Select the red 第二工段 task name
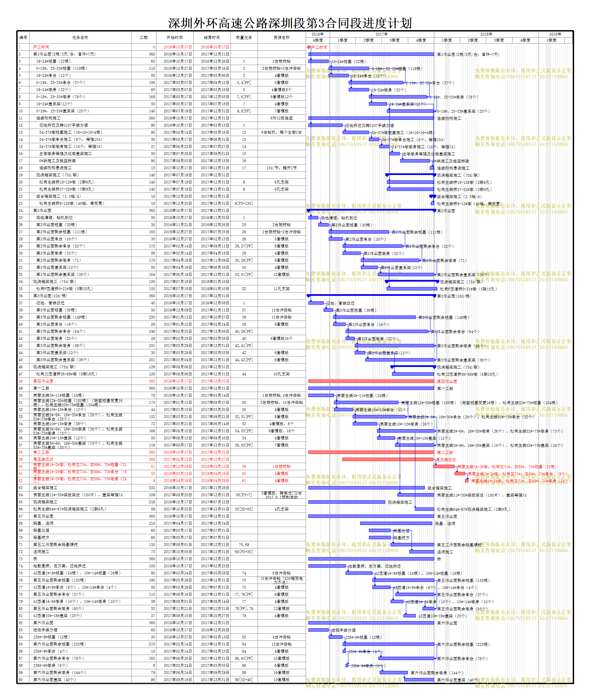 (41, 452)
